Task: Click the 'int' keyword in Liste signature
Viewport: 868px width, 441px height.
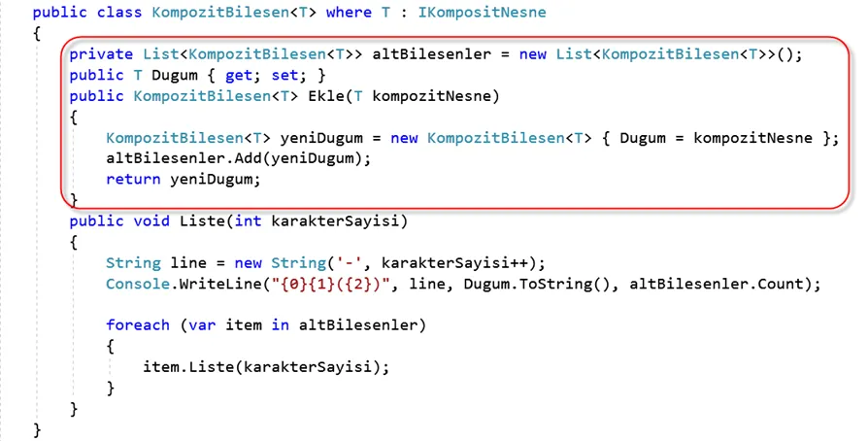Action: (x=248, y=221)
